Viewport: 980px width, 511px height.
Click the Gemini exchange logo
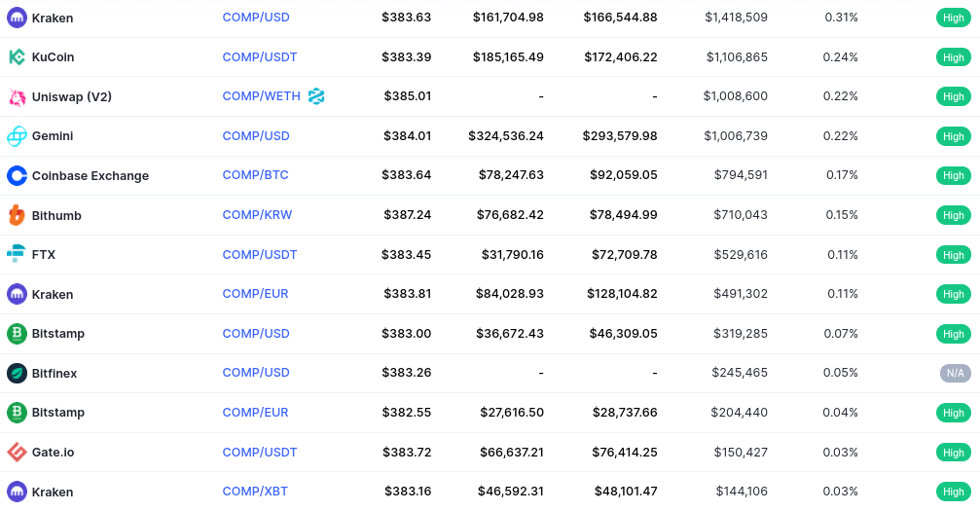tap(17, 136)
